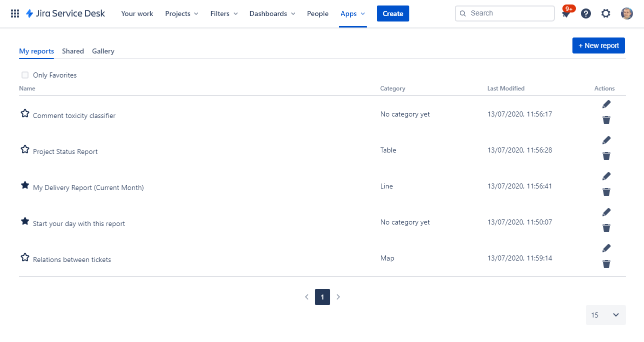Open People in the navigation
The height and width of the screenshot is (342, 644).
pos(318,13)
